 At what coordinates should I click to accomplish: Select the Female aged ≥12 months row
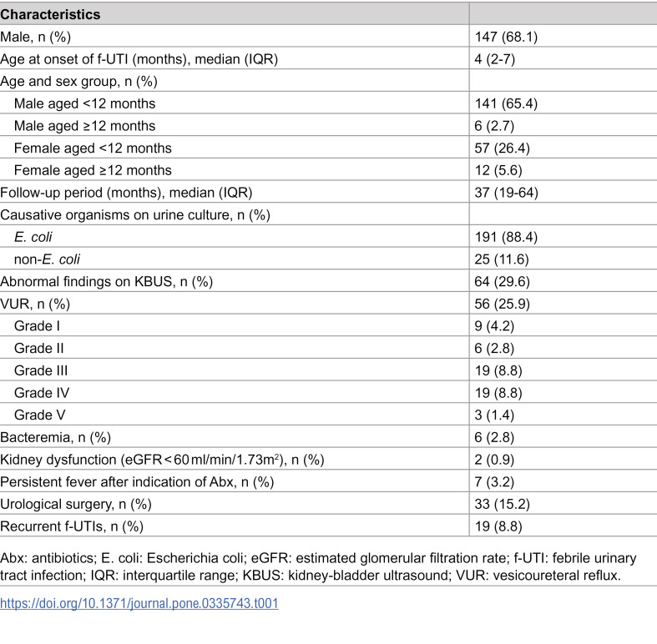[329, 170]
